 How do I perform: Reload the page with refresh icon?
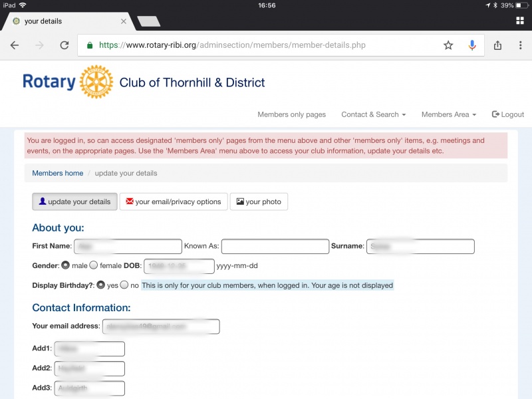(64, 45)
